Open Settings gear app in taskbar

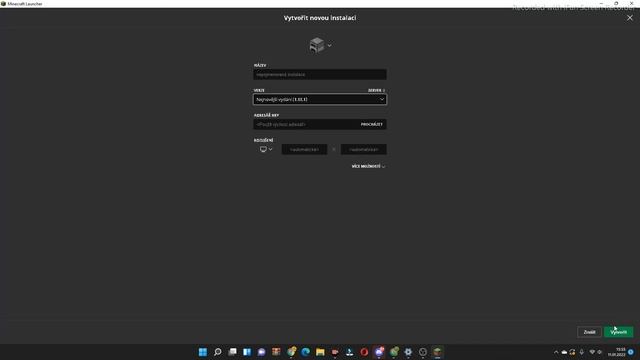408,352
